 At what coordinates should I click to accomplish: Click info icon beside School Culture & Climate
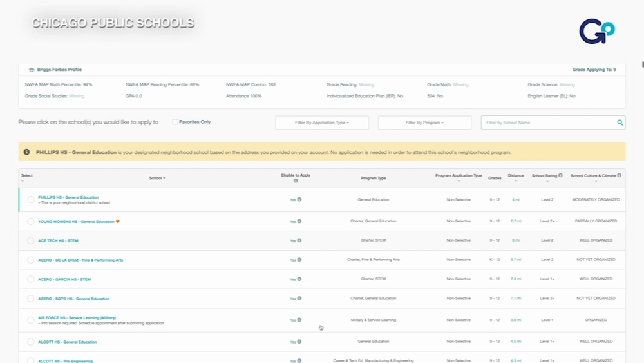point(619,175)
